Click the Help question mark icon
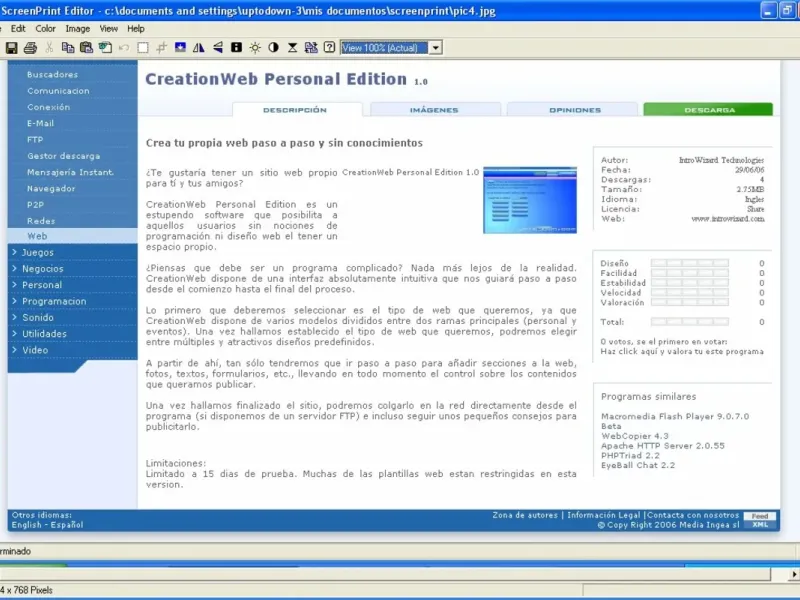 pyautogui.click(x=330, y=48)
